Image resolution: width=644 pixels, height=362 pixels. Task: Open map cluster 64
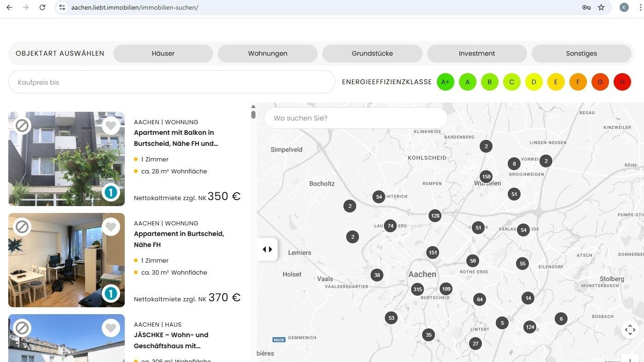pos(480,299)
